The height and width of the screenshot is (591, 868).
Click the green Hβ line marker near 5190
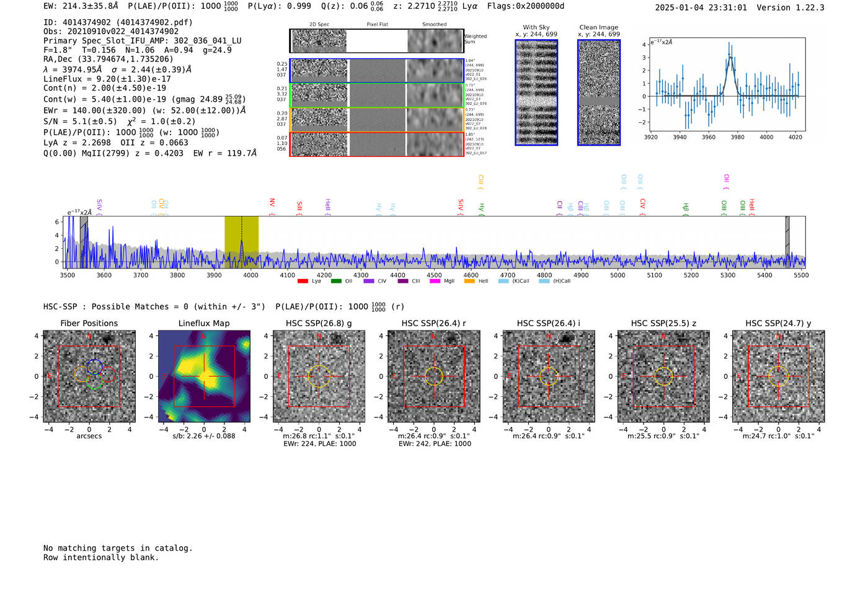[686, 208]
